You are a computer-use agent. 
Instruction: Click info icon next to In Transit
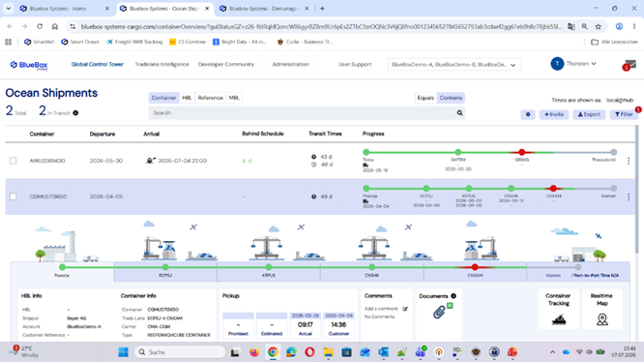pyautogui.click(x=75, y=113)
